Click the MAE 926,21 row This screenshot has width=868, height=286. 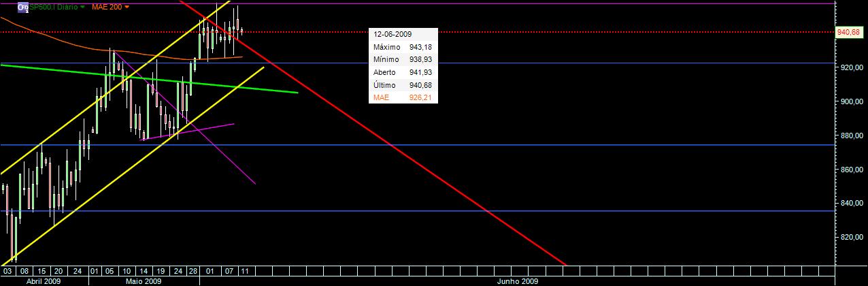(403, 97)
